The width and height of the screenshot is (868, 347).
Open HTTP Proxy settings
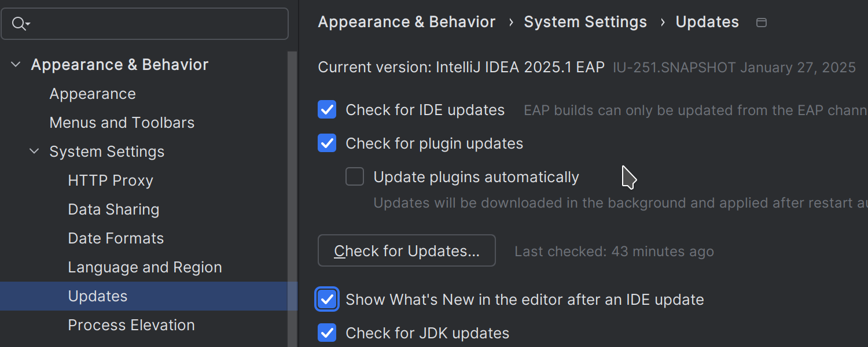pos(111,180)
